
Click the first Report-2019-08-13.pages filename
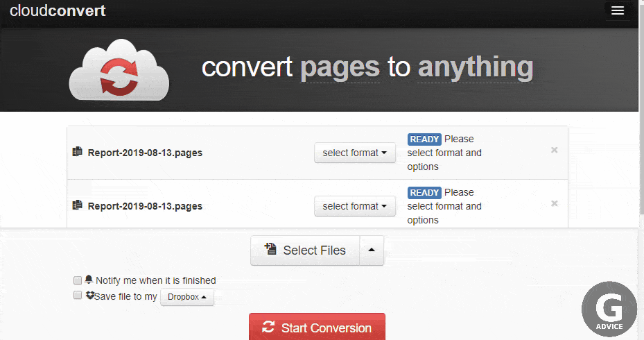pos(145,153)
